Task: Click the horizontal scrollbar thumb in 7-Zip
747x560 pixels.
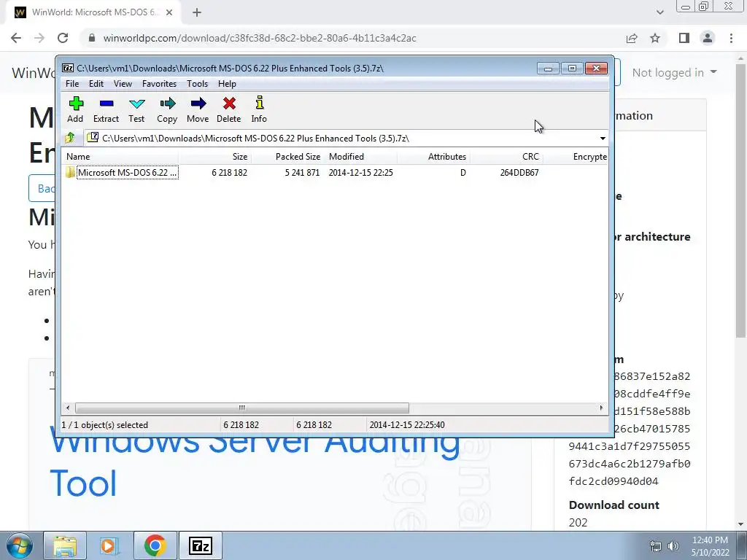Action: point(242,408)
